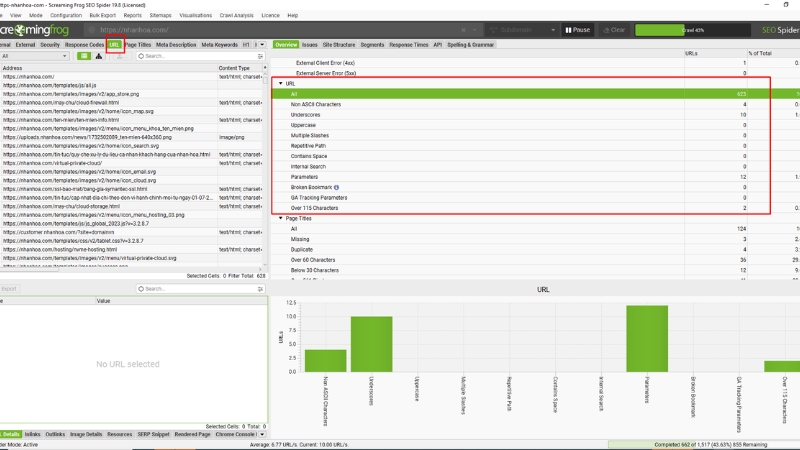Click the Underscores bar in the URL chart
This screenshot has width=800, height=450.
pyautogui.click(x=371, y=344)
